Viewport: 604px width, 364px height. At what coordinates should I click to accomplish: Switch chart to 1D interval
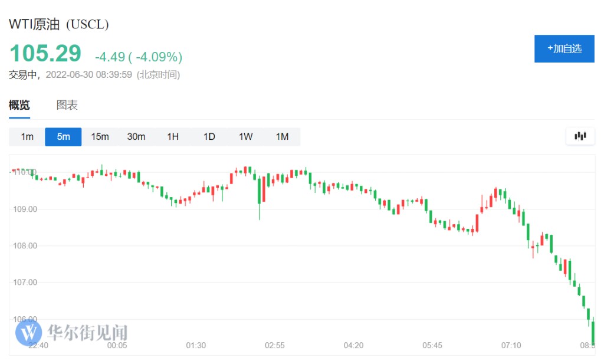(x=209, y=137)
